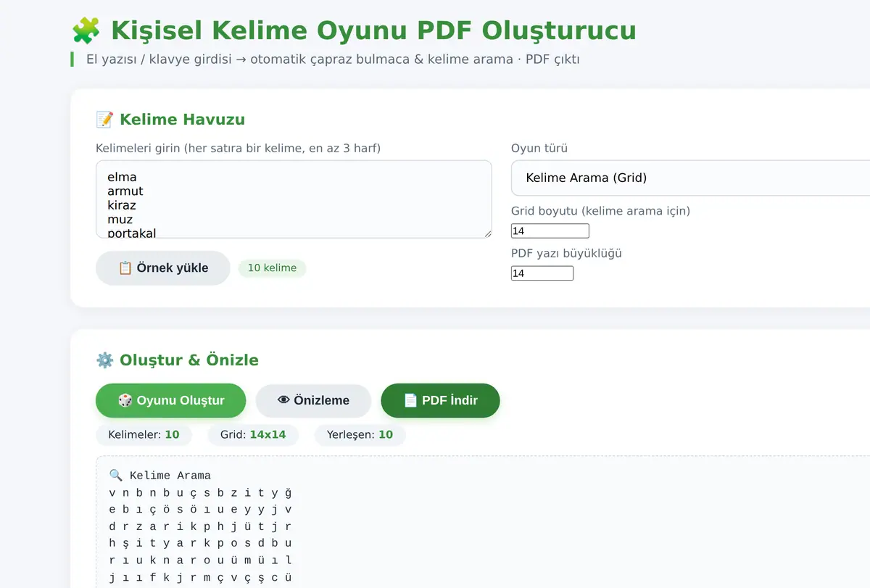
Task: Click inside the word list textarea
Action: coord(294,199)
